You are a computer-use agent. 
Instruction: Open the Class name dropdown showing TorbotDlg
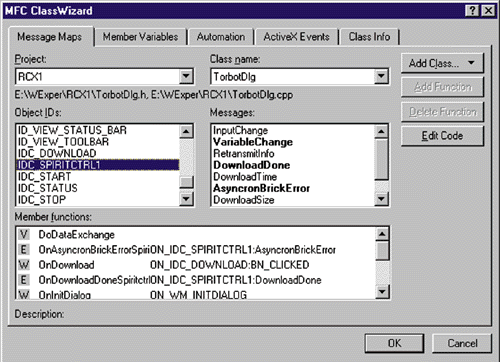381,77
